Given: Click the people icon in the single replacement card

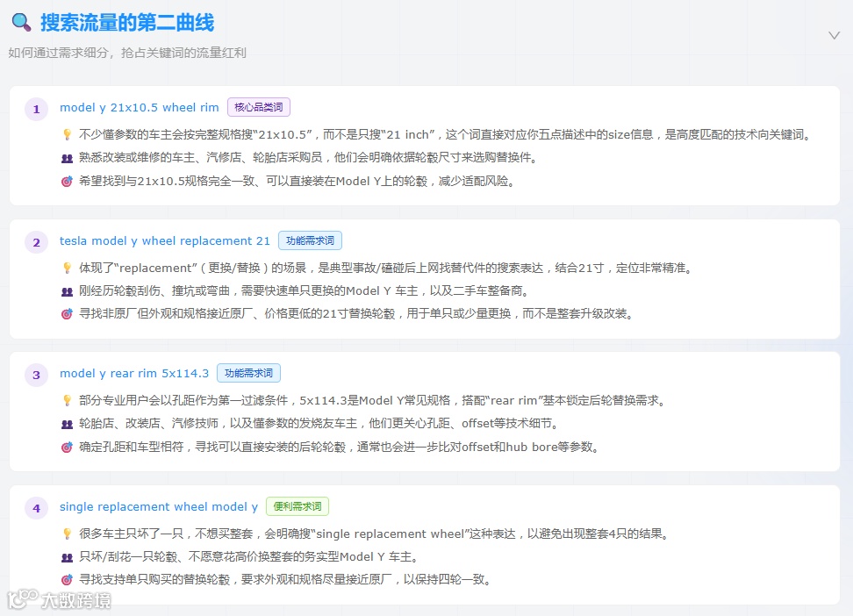Looking at the screenshot, I should click(x=67, y=557).
